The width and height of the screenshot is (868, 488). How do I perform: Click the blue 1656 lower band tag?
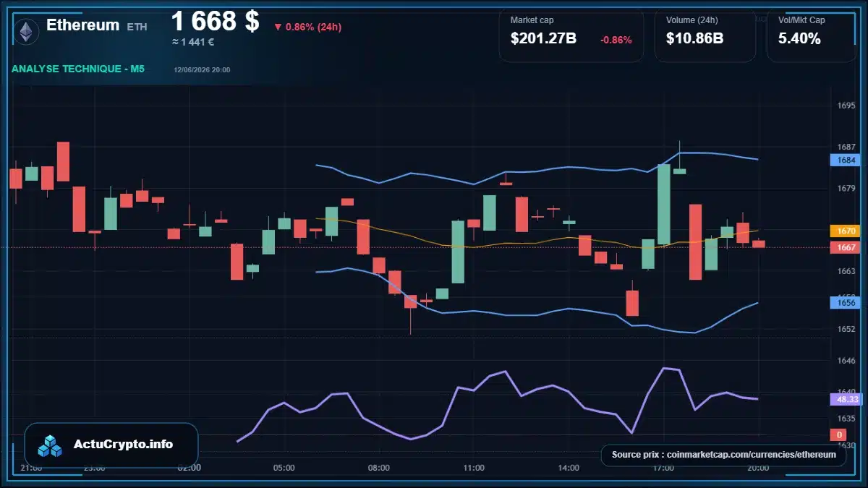coord(846,303)
